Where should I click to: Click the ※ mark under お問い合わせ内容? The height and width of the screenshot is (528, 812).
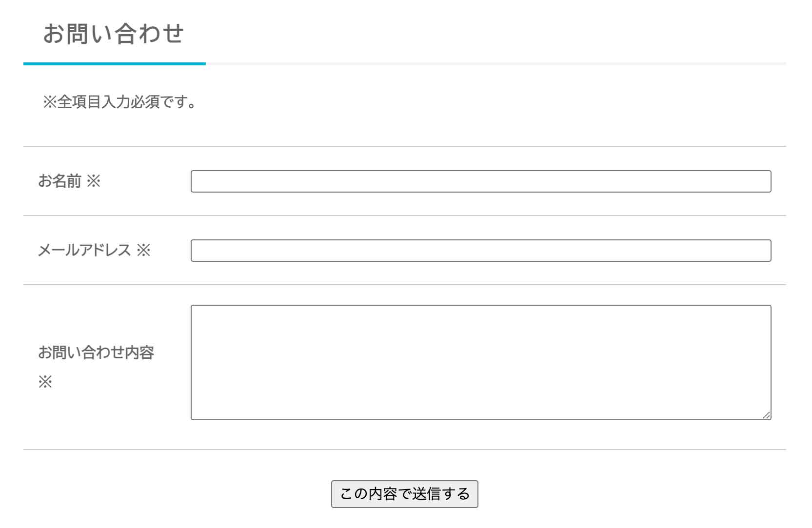click(x=45, y=382)
